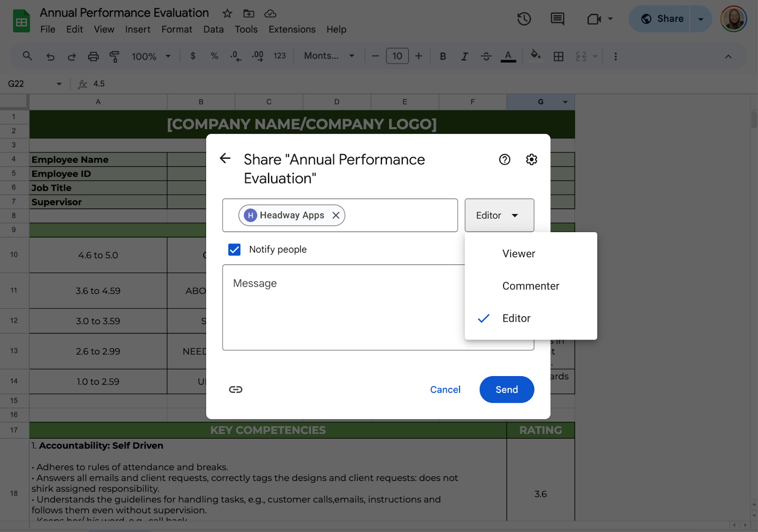Open the merge cells dropdown arrow
Viewport: 758px width, 532px height.
595,56
